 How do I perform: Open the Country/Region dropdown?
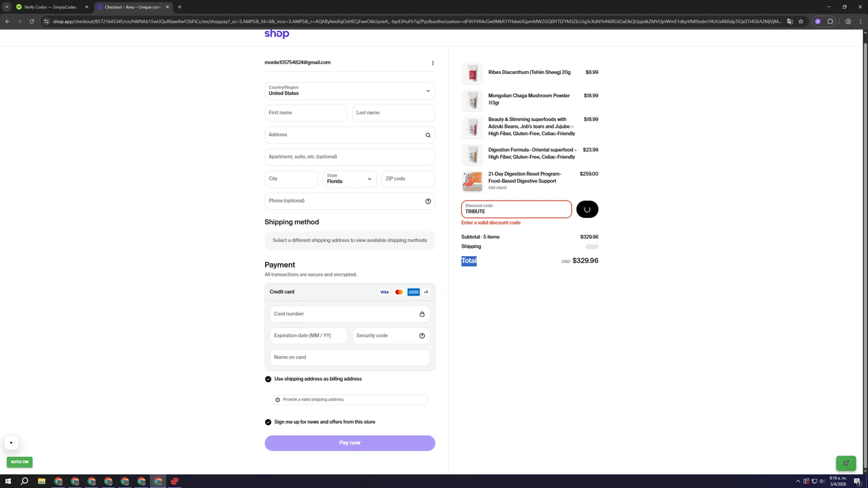click(350, 91)
